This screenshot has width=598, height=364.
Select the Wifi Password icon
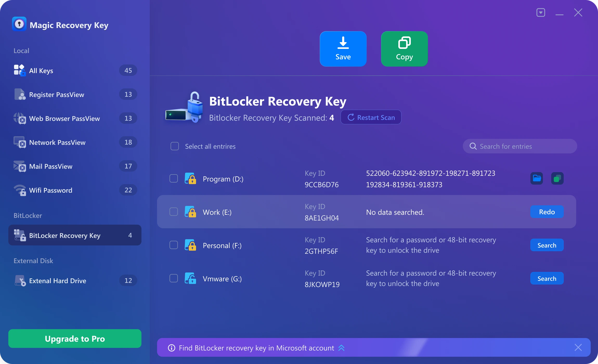(20, 190)
